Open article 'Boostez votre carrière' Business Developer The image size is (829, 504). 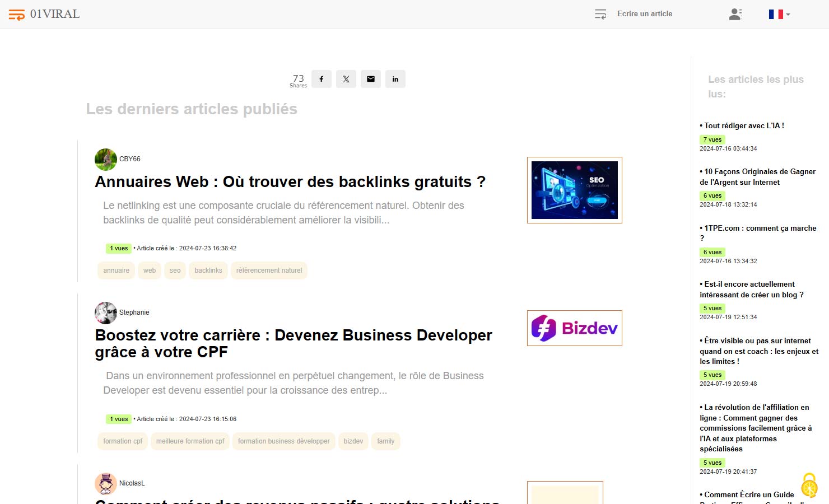coord(294,344)
